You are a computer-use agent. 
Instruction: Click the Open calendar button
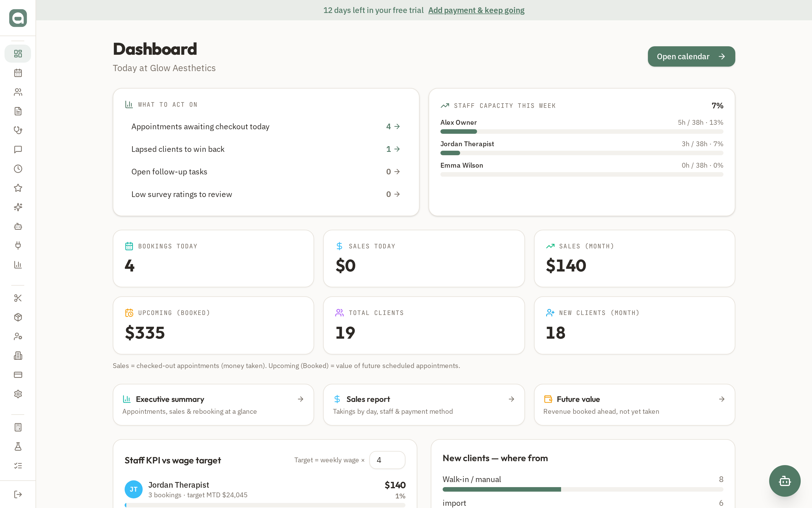tap(691, 56)
